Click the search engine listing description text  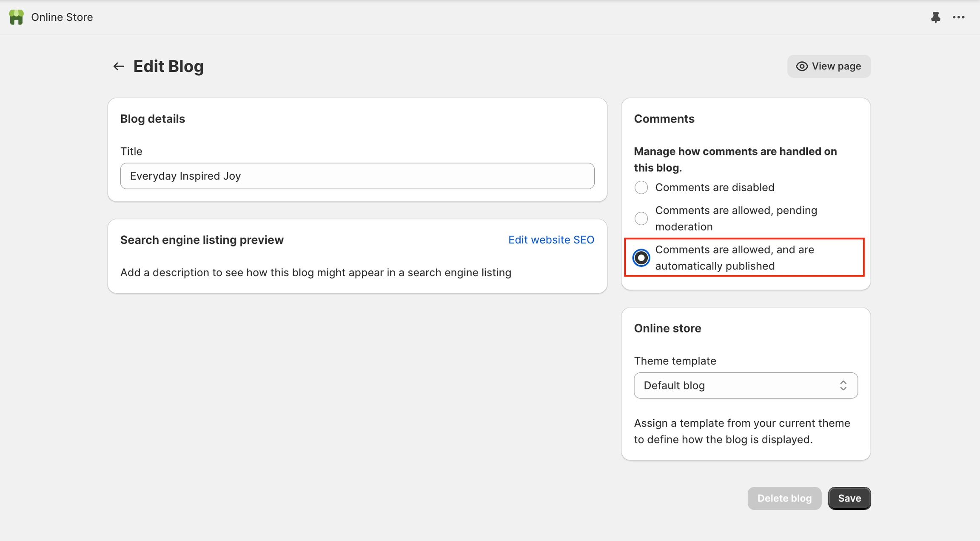pyautogui.click(x=315, y=272)
